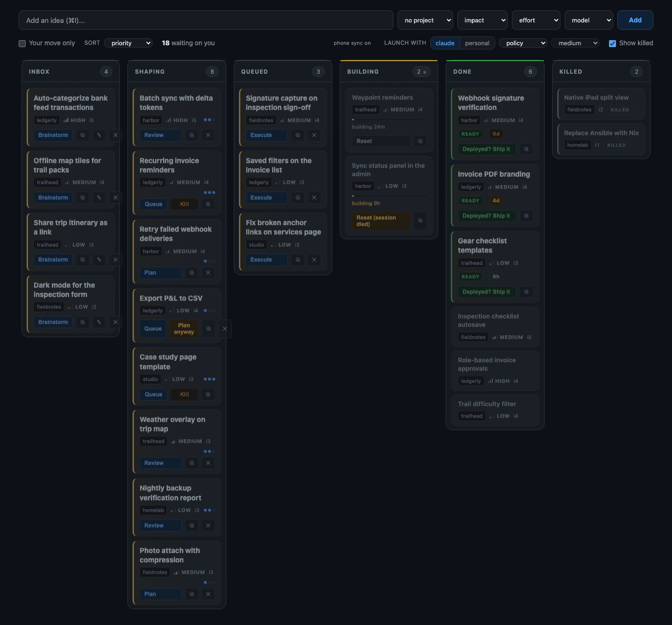The height and width of the screenshot is (625, 672).
Task: Remove Saved filters on the invoice list via X icon
Action: pyautogui.click(x=314, y=198)
